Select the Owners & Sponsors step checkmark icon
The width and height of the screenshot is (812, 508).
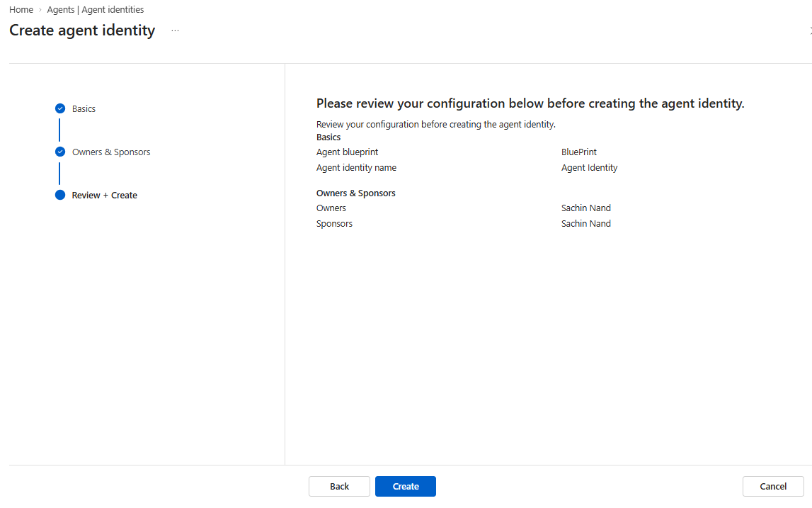60,152
